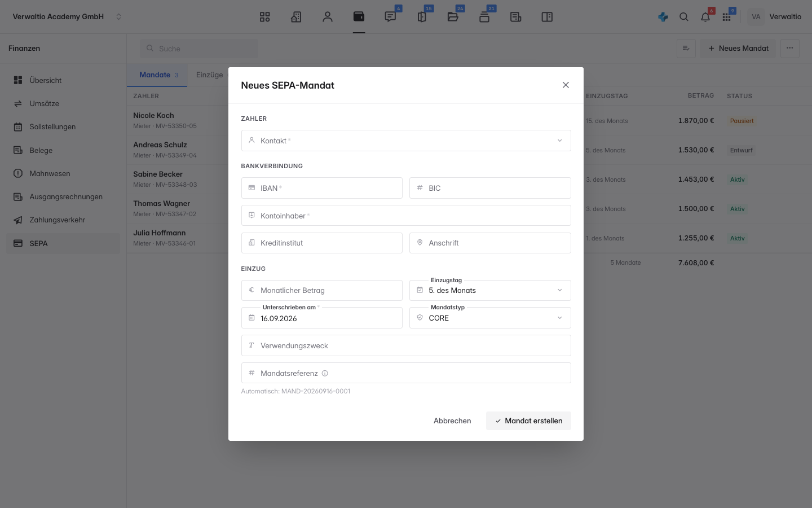Switch to the Einzüge tab
Screen dimensions: 812x508
[x=210, y=75]
